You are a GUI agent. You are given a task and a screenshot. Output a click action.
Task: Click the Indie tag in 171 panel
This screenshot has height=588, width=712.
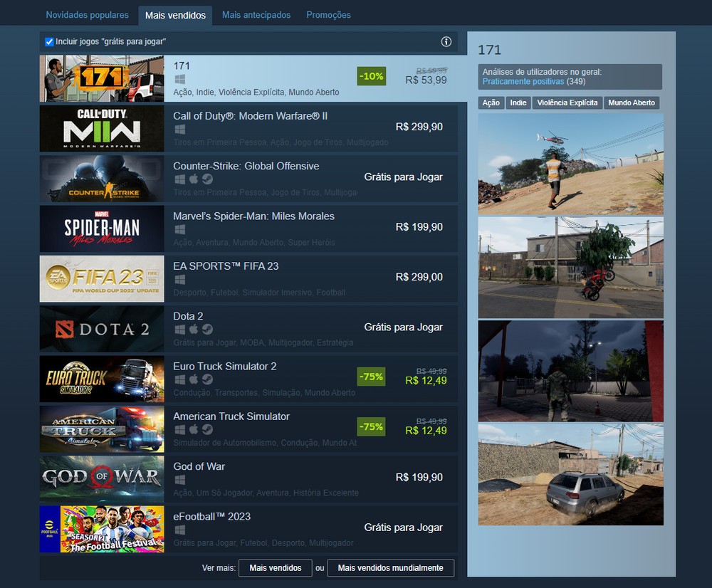coord(518,103)
